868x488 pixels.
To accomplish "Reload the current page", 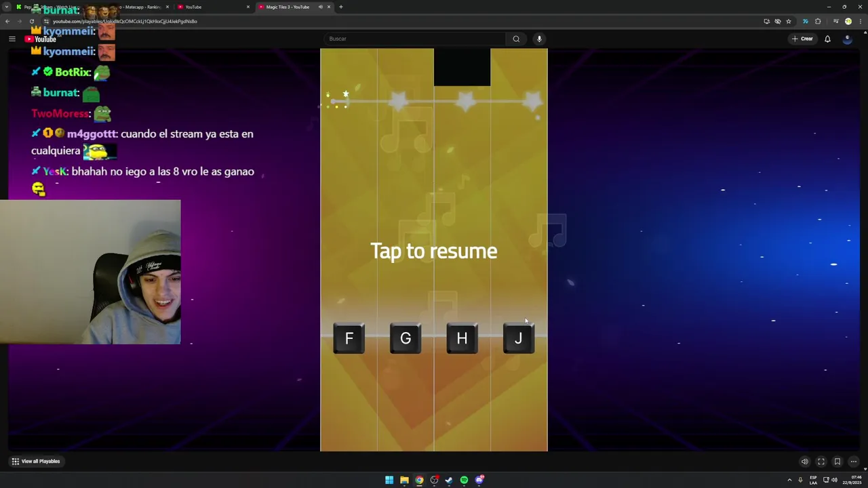I will 31,21.
